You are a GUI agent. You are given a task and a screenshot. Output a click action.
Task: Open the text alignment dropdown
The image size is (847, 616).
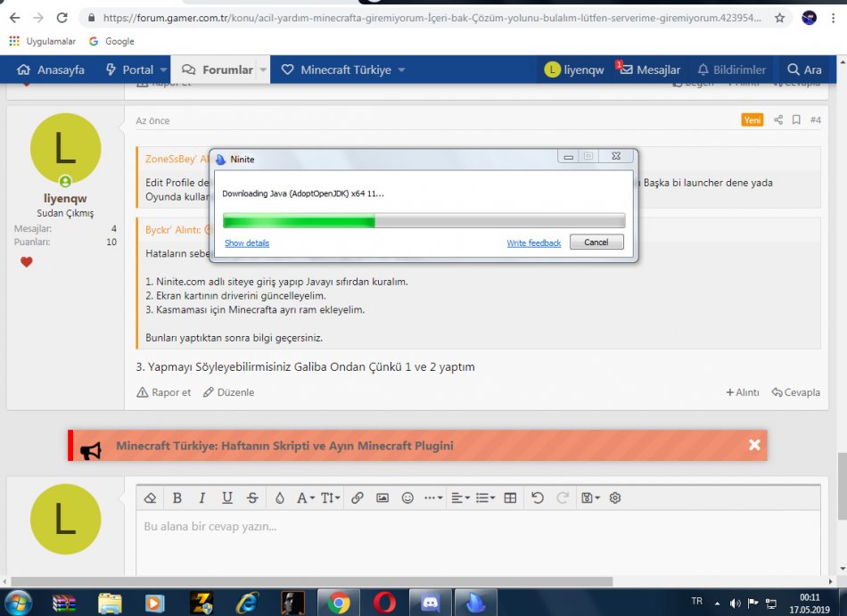click(460, 497)
